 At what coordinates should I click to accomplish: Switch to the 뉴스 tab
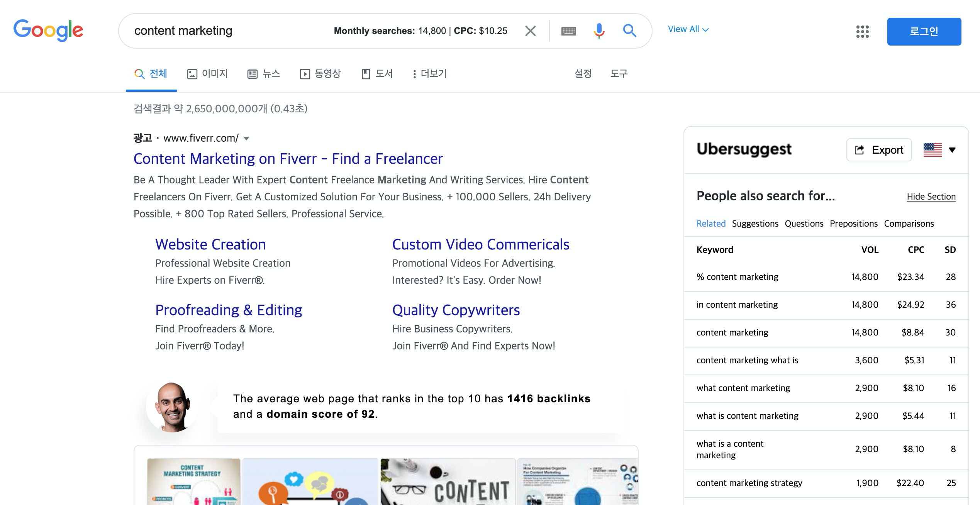pos(264,73)
